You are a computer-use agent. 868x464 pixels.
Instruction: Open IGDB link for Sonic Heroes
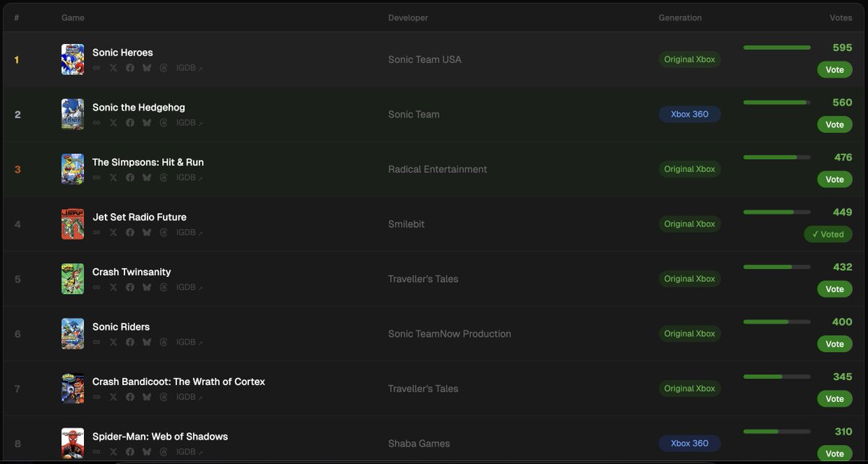tap(190, 68)
